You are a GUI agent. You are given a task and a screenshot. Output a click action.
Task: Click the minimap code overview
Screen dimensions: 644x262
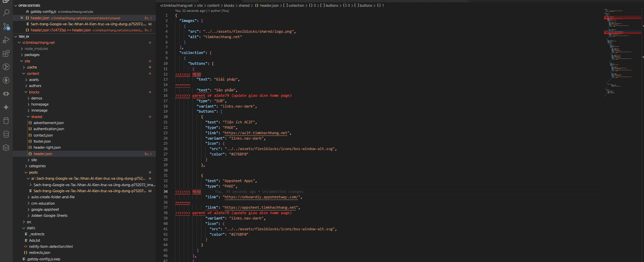point(622,52)
